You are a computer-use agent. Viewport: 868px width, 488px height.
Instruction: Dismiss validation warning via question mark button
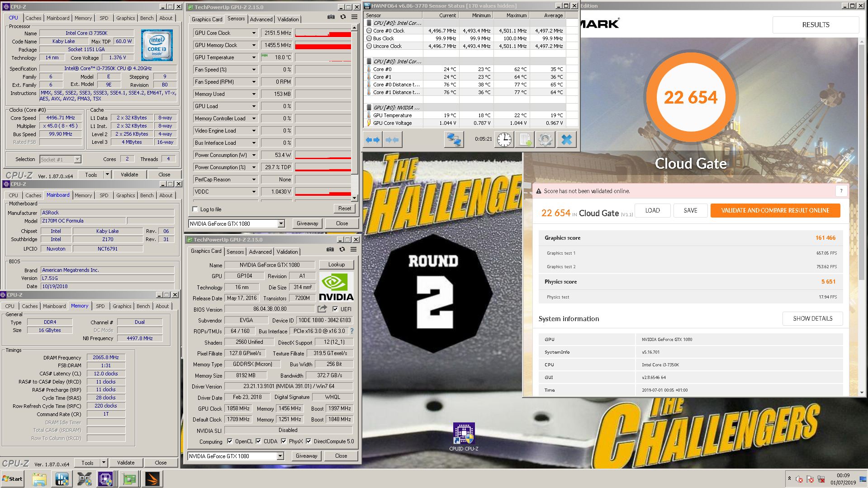click(841, 191)
